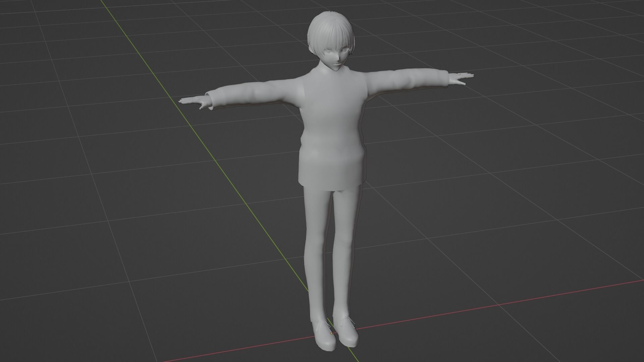Select the character model by its sweater torso
Screen dimensions: 644x362
332,131
